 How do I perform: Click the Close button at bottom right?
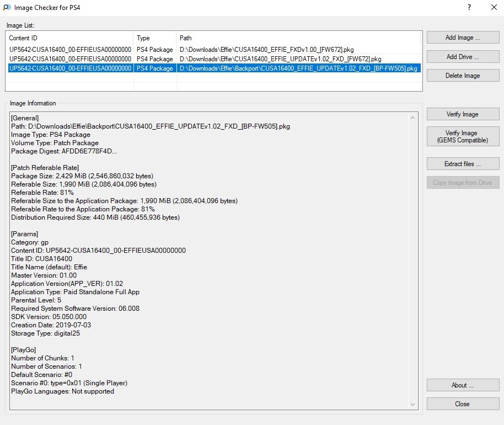click(463, 404)
